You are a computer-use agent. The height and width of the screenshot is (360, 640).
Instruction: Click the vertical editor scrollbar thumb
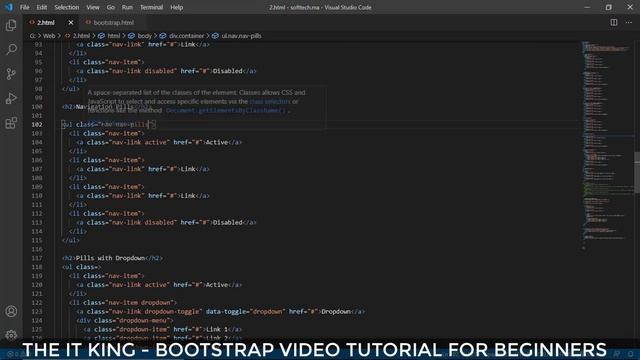tap(637, 172)
